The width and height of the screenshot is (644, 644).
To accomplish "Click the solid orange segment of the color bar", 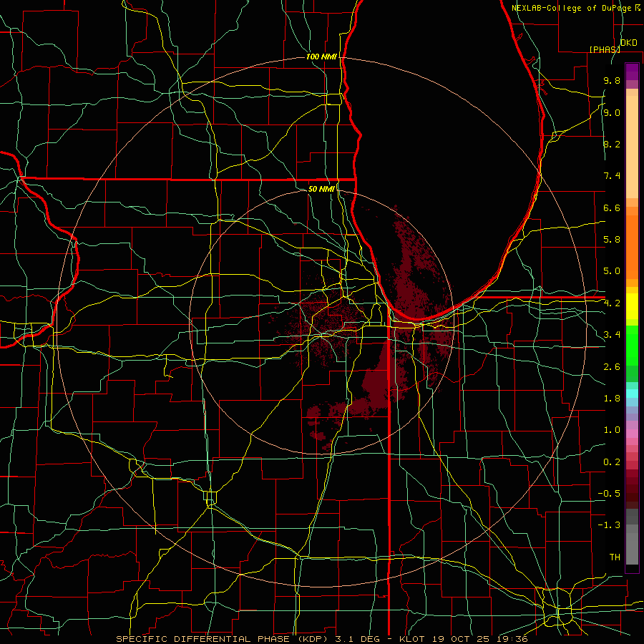I will click(632, 247).
